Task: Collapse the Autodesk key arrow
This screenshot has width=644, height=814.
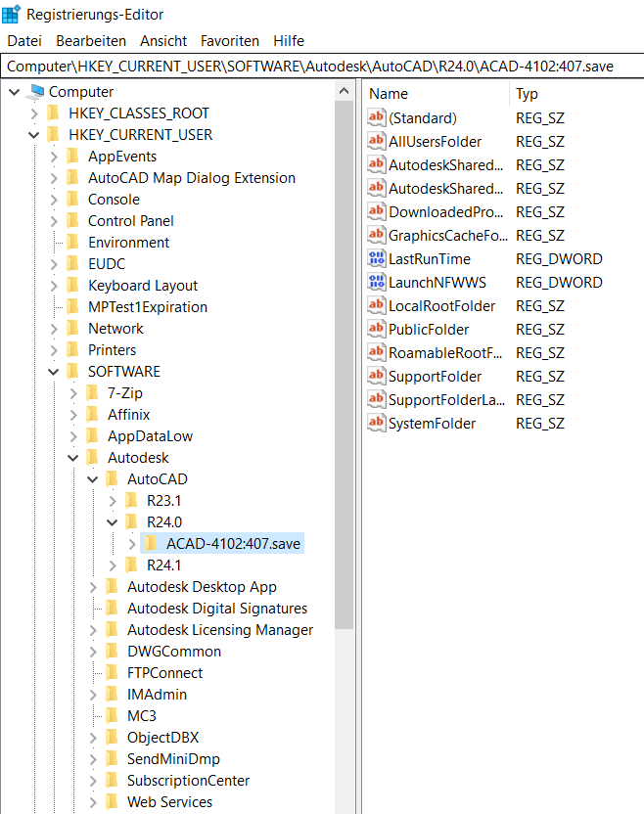Action: (73, 458)
